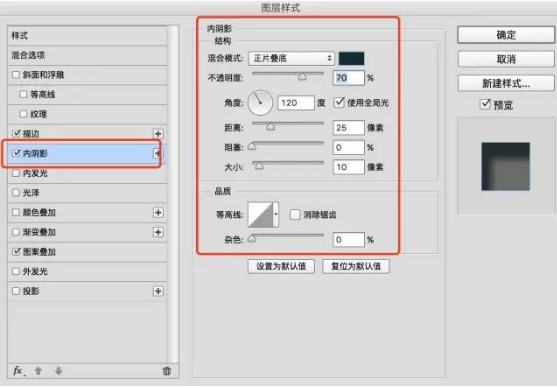Click the 复位为默认值 button
557x388 pixels.
pos(356,266)
